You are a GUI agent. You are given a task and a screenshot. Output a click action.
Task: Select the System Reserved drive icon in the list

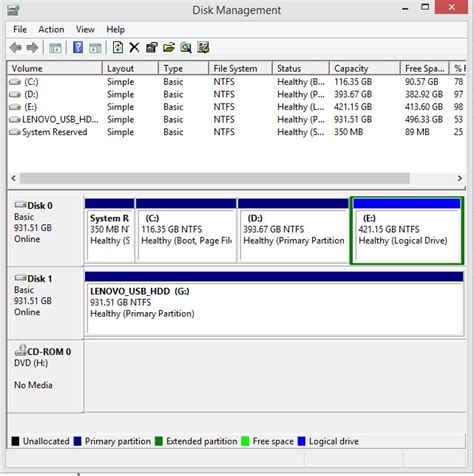click(x=15, y=132)
